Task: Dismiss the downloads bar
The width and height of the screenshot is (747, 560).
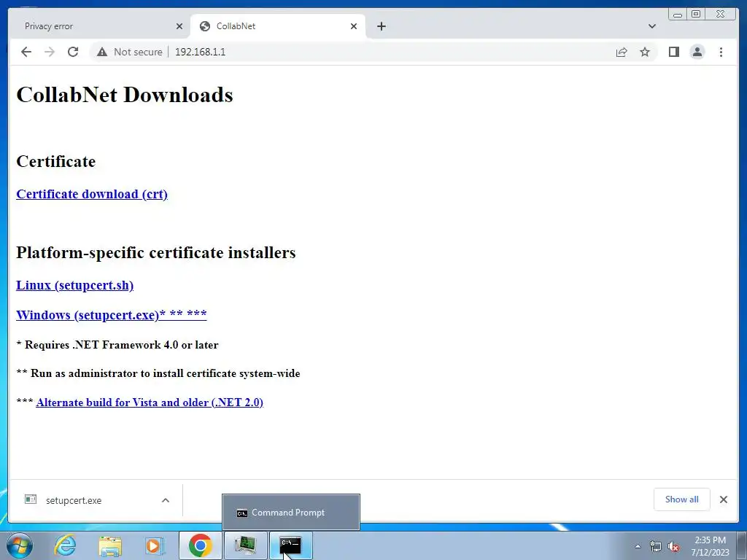Action: pyautogui.click(x=724, y=499)
